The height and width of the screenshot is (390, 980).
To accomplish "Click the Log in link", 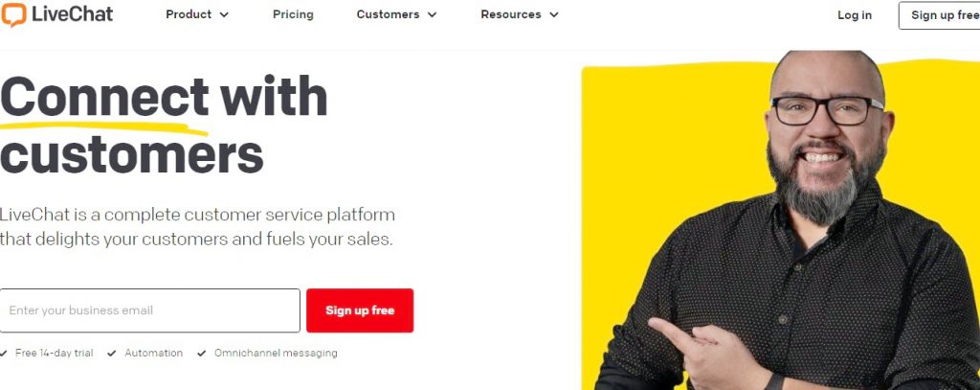I will click(x=855, y=15).
